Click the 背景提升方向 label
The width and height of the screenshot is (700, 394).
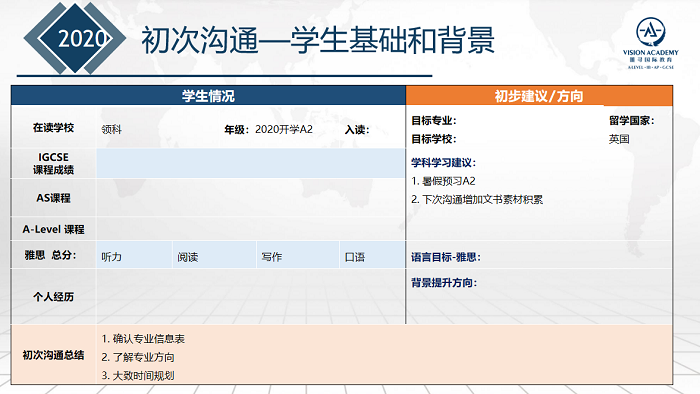[444, 282]
